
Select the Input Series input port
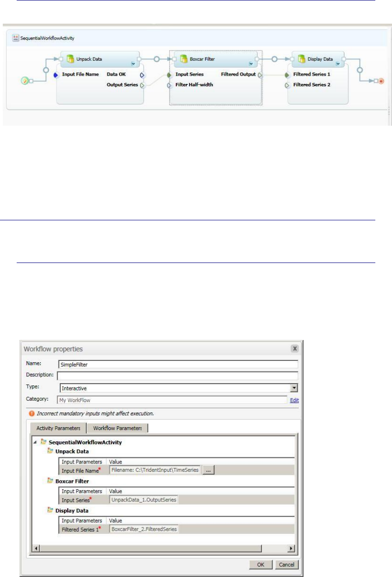170,74
